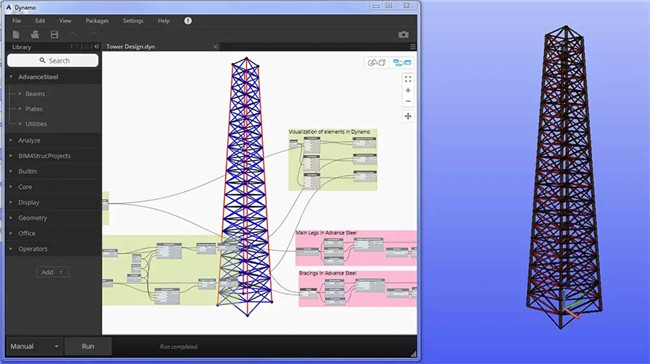This screenshot has width=650, height=364.
Task: Click into the Library Search field
Action: point(53,61)
